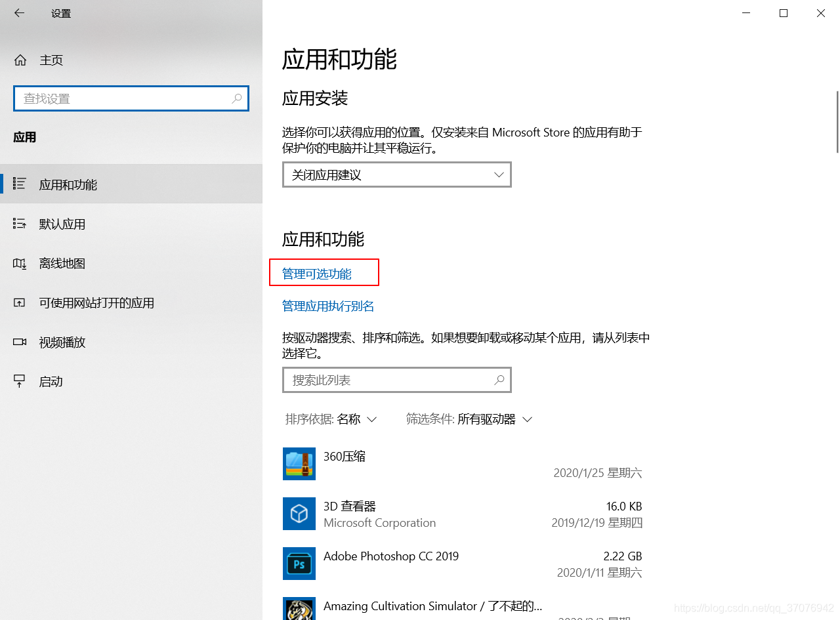Image resolution: width=840 pixels, height=620 pixels.
Task: Click the 360压缩 app icon
Action: point(299,464)
